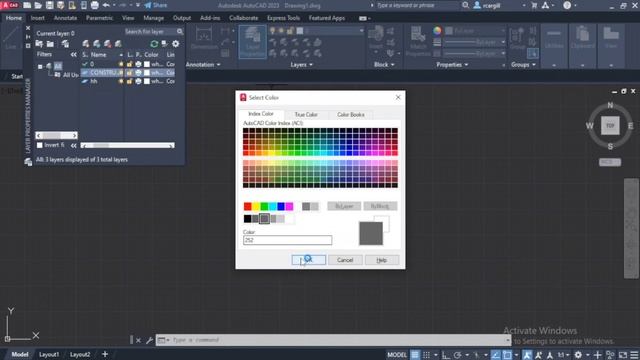Click the Clean Screen icon in status bar
The width and height of the screenshot is (640, 360).
[x=623, y=355]
